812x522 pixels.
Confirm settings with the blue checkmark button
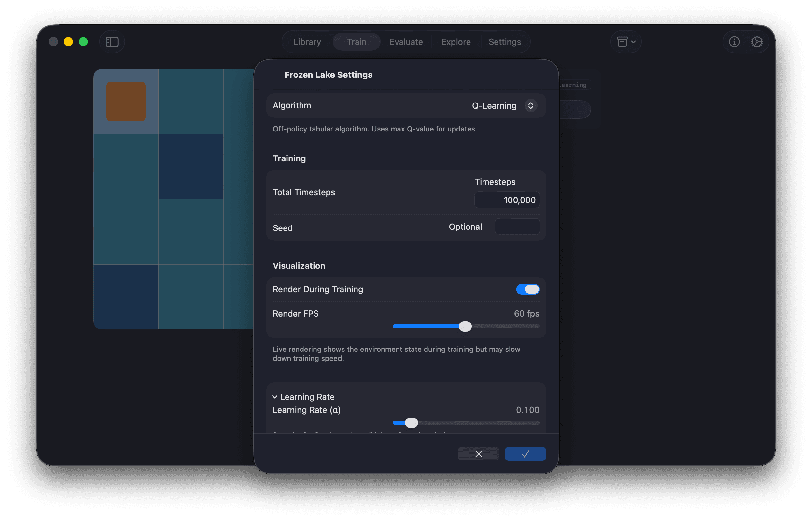pyautogui.click(x=525, y=454)
